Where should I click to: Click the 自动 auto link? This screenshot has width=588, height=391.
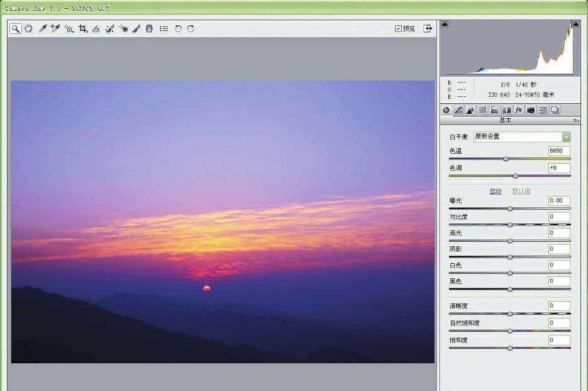coord(496,191)
